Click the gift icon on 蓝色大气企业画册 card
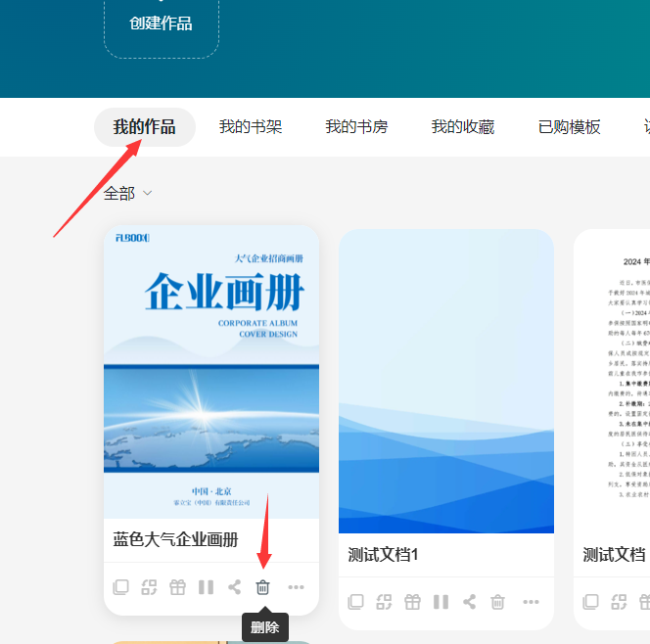The height and width of the screenshot is (644, 650). pyautogui.click(x=177, y=587)
